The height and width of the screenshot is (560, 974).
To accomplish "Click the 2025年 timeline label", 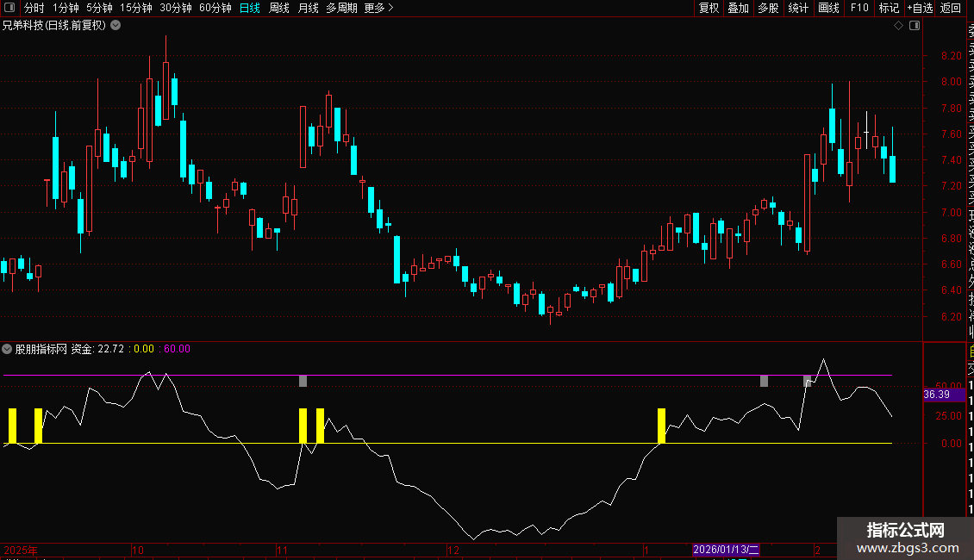I will [x=21, y=550].
